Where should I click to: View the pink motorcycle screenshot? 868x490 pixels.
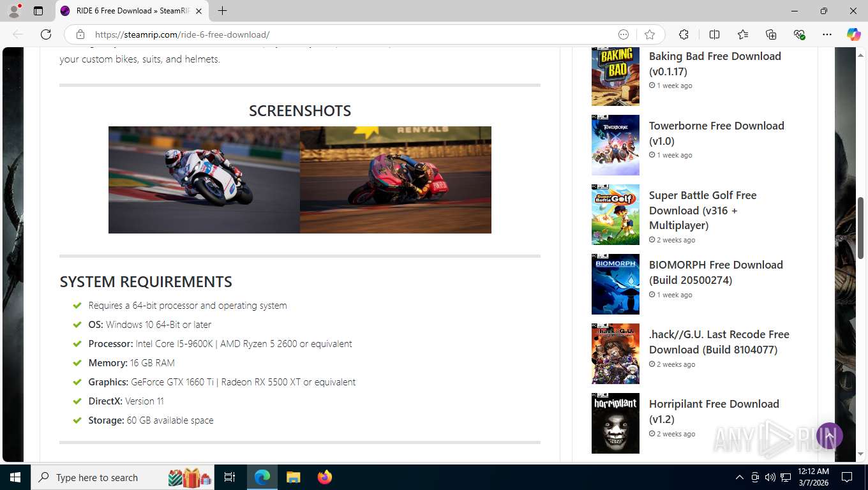[x=396, y=180]
